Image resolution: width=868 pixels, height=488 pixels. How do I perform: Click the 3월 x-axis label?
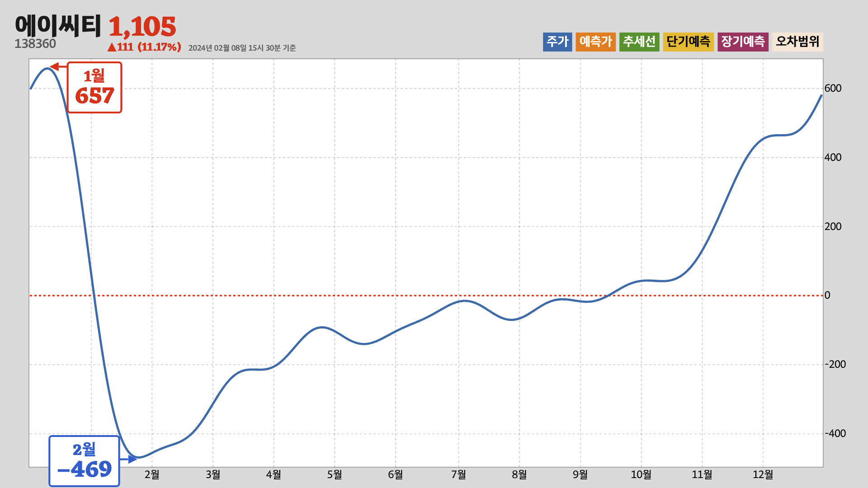click(x=213, y=474)
